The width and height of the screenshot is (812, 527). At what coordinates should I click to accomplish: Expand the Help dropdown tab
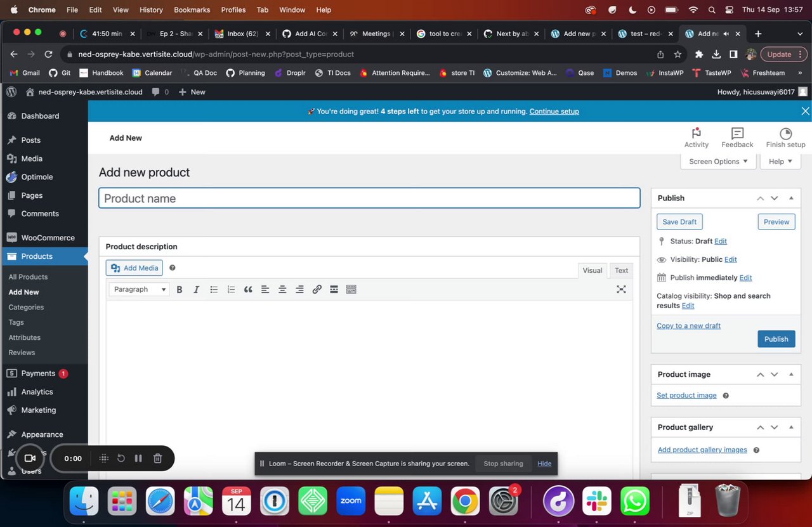(x=780, y=162)
